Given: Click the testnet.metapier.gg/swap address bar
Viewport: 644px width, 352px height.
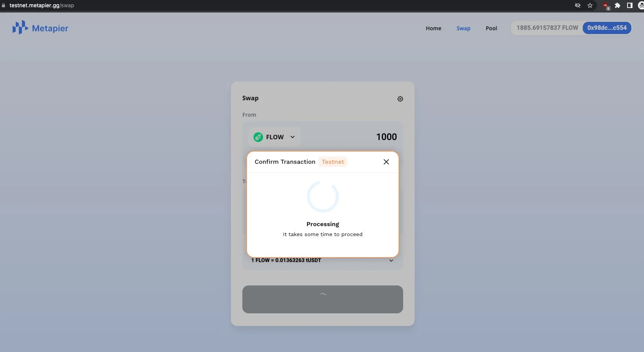Looking at the screenshot, I should click(42, 5).
